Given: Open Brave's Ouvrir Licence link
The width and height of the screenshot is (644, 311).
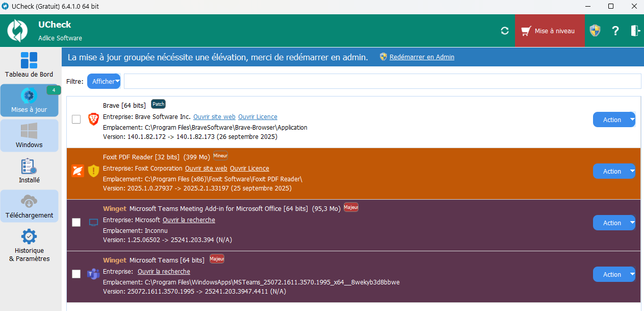Looking at the screenshot, I should (x=257, y=117).
